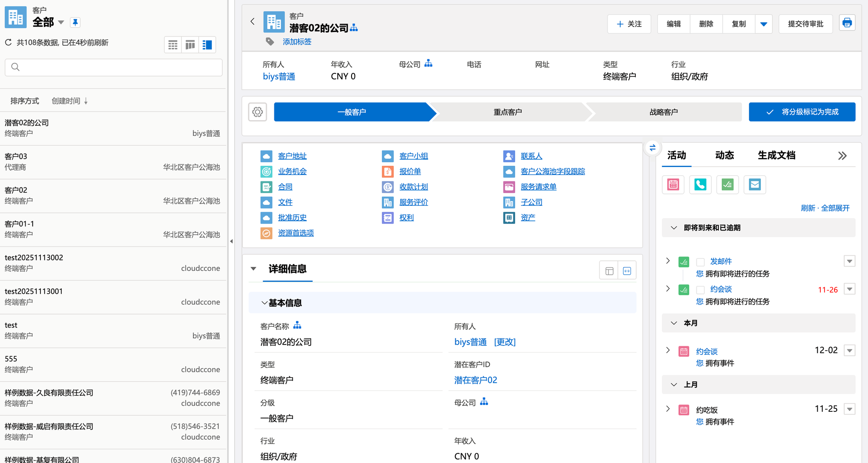This screenshot has height=463, width=868.
Task: Click the log a call phone icon
Action: tap(700, 185)
